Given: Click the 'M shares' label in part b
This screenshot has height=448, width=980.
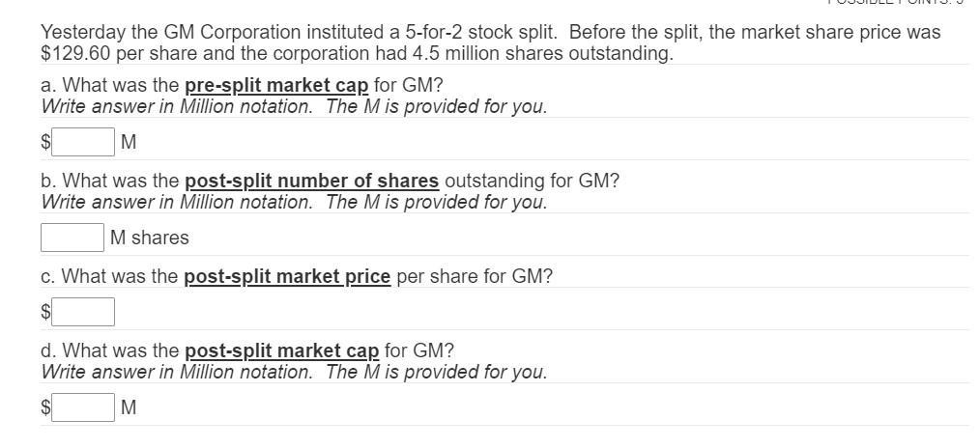Looking at the screenshot, I should tap(149, 238).
